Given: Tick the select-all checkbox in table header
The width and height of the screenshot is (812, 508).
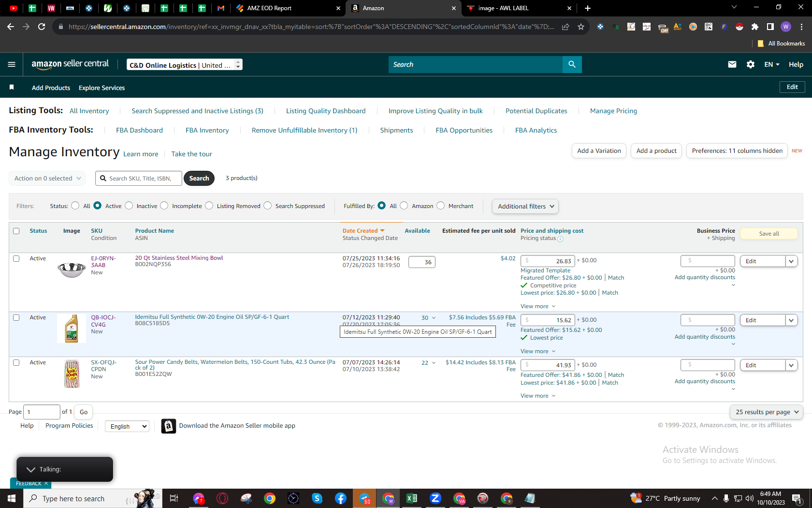Looking at the screenshot, I should pyautogui.click(x=16, y=231).
